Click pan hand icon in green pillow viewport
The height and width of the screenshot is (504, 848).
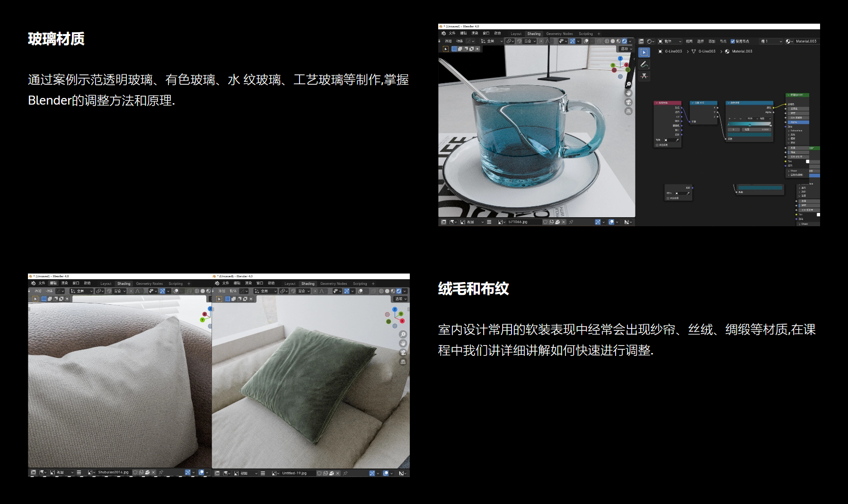(403, 343)
